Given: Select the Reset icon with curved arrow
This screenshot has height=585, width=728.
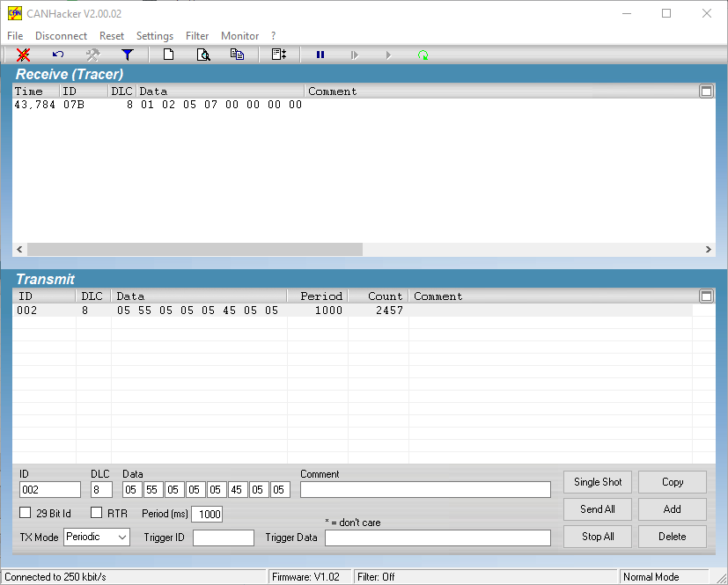Looking at the screenshot, I should click(57, 55).
